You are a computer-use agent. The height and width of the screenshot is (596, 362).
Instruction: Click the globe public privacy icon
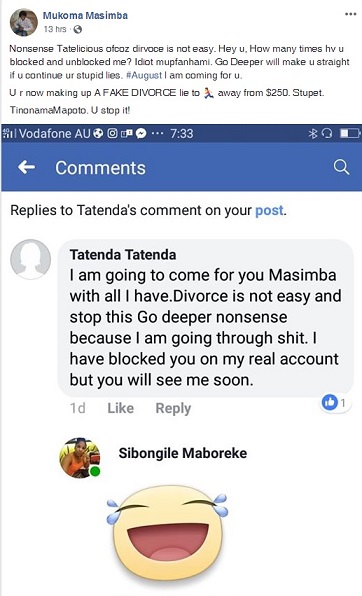tap(78, 29)
